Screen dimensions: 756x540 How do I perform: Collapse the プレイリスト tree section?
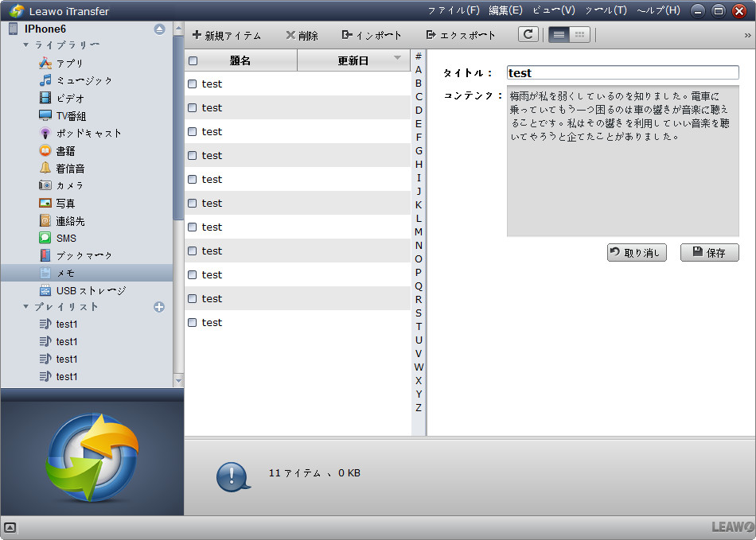tap(25, 307)
